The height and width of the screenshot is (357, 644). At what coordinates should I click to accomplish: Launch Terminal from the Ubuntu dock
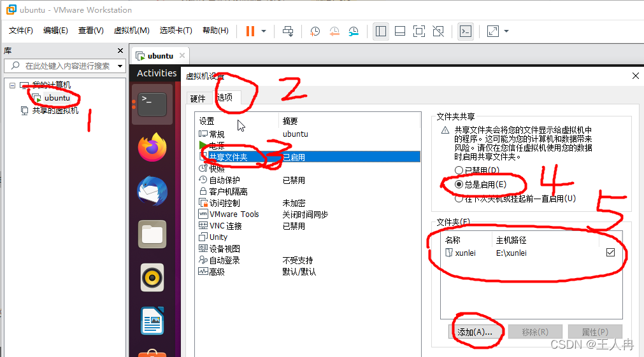click(152, 104)
